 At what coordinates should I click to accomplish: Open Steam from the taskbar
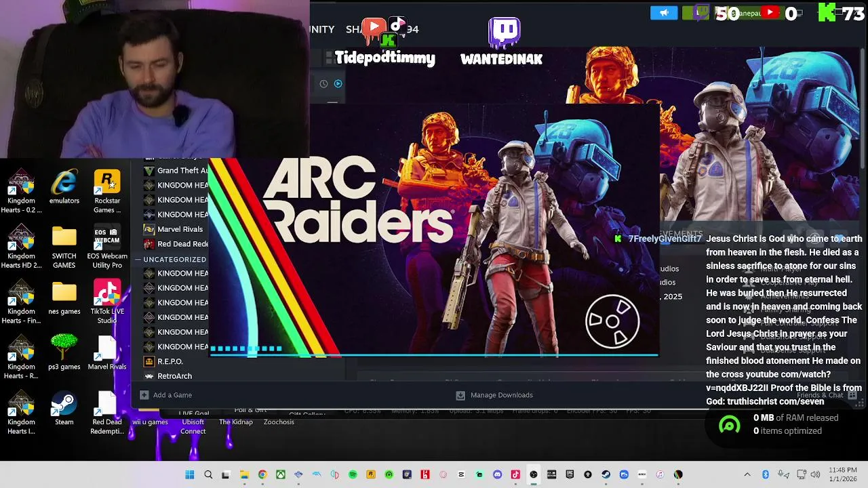606,474
